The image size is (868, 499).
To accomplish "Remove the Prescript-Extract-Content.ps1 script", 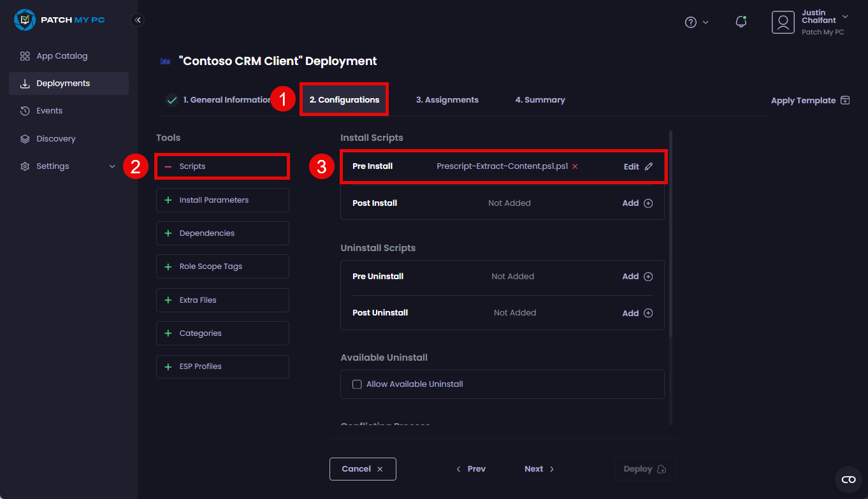I will click(574, 166).
